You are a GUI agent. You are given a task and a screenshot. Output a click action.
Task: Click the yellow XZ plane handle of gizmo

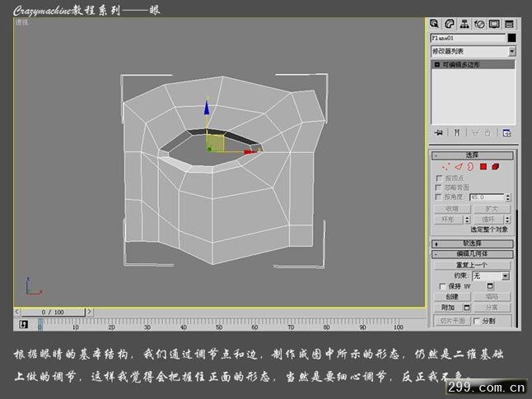(x=215, y=142)
